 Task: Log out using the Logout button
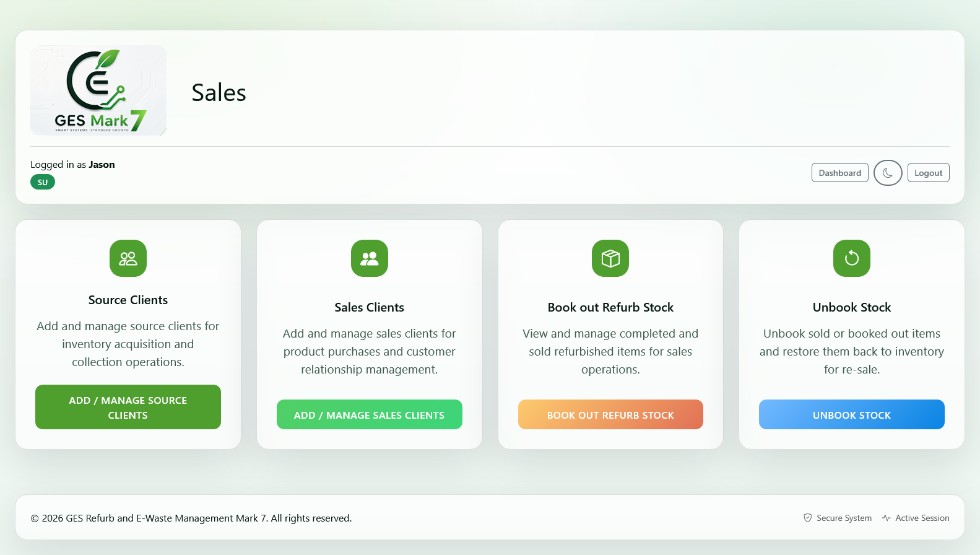928,173
